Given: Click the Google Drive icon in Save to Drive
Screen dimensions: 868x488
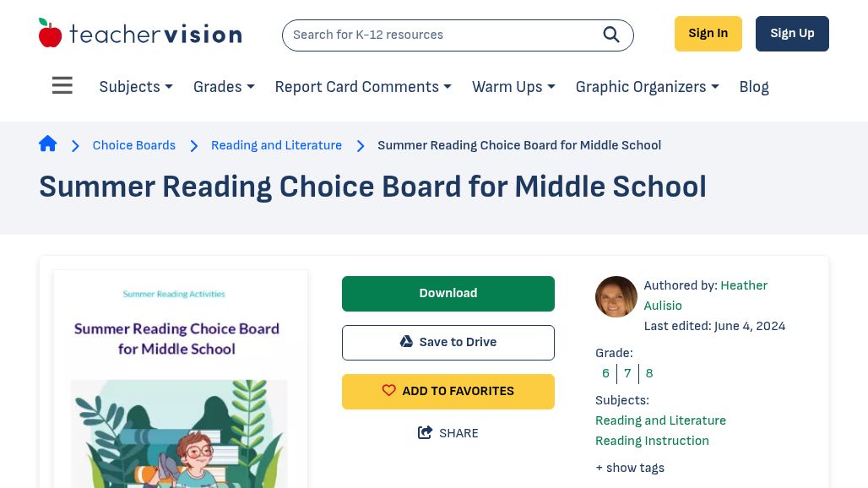Looking at the screenshot, I should pyautogui.click(x=406, y=341).
